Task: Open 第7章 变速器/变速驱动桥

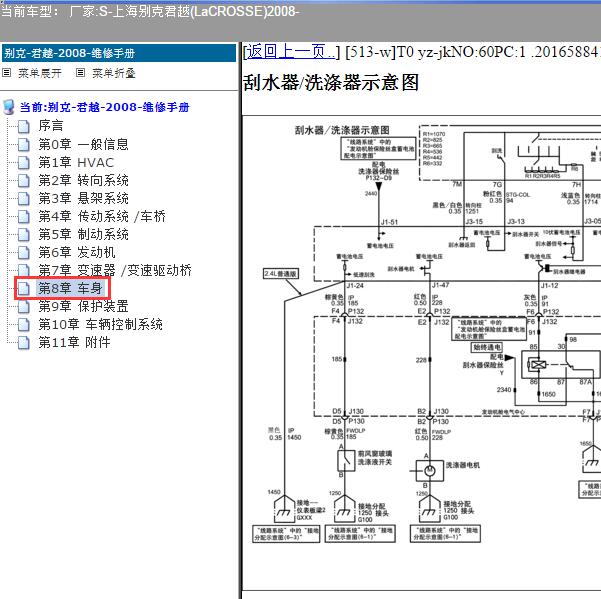Action: 115,271
